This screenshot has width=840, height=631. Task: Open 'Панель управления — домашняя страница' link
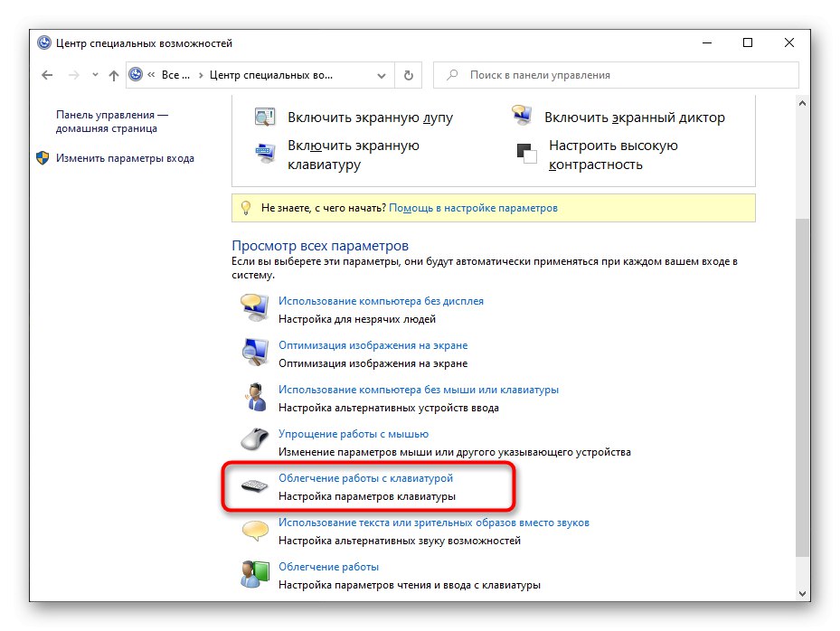tap(111, 122)
